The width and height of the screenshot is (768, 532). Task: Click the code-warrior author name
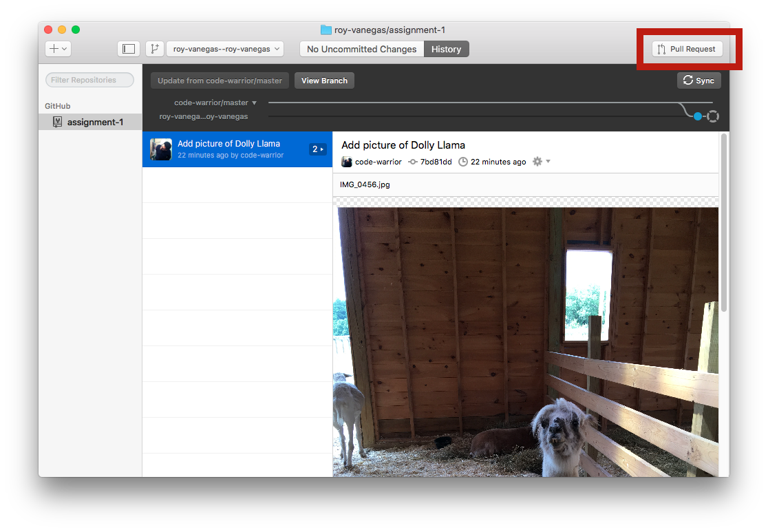pyautogui.click(x=378, y=162)
